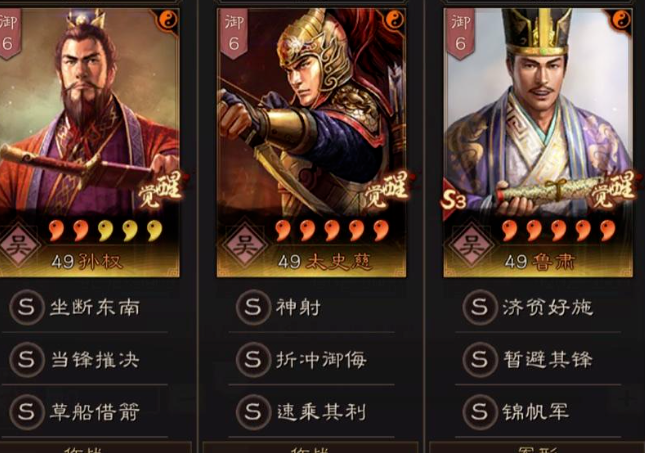
Task: View the 锦帆军 skill
Action: click(538, 412)
